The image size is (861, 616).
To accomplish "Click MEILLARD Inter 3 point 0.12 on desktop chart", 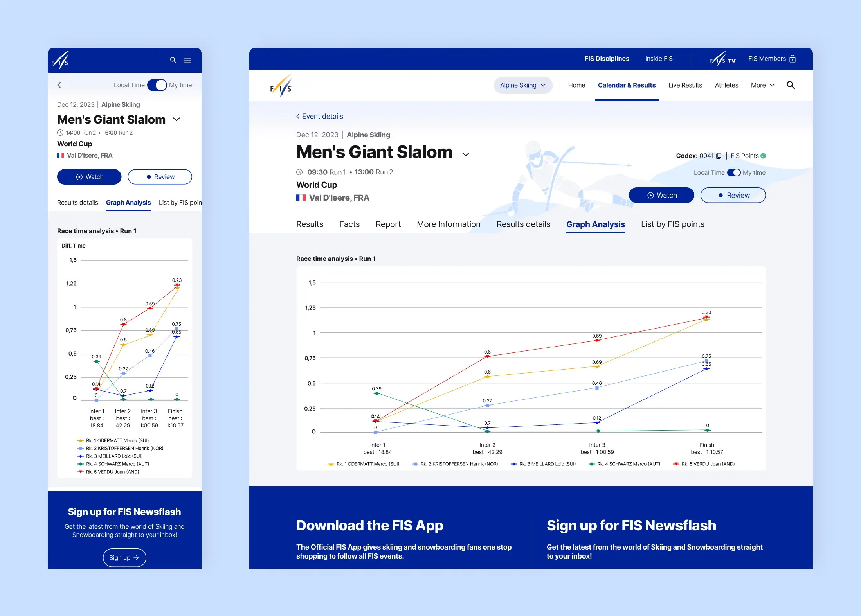I will [597, 423].
